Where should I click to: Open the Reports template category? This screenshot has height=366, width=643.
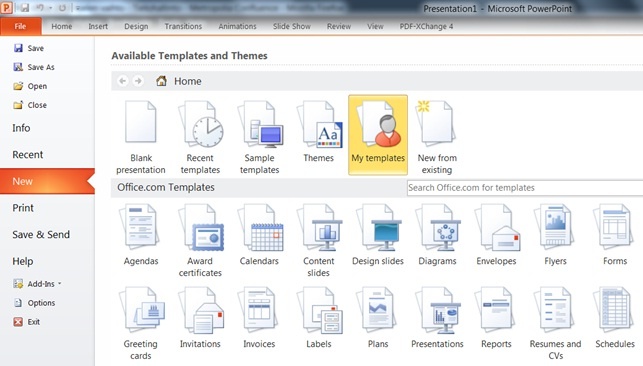(x=496, y=318)
